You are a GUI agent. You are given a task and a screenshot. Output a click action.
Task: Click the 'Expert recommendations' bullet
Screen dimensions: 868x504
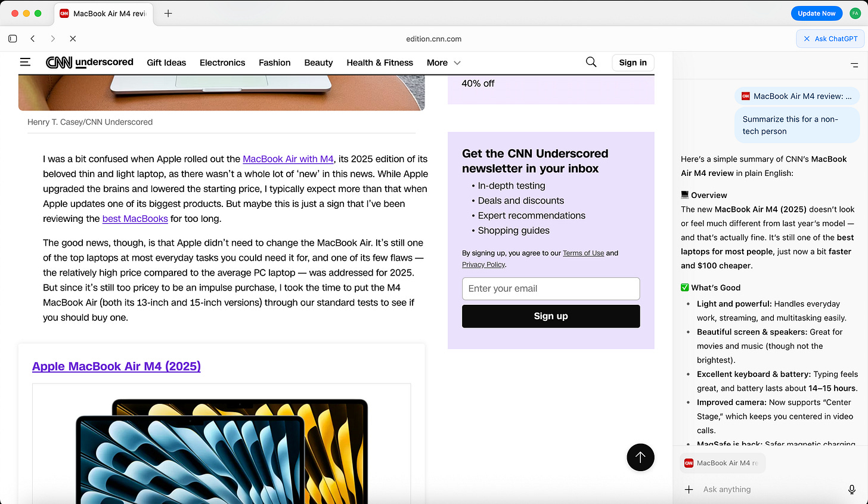(x=532, y=215)
